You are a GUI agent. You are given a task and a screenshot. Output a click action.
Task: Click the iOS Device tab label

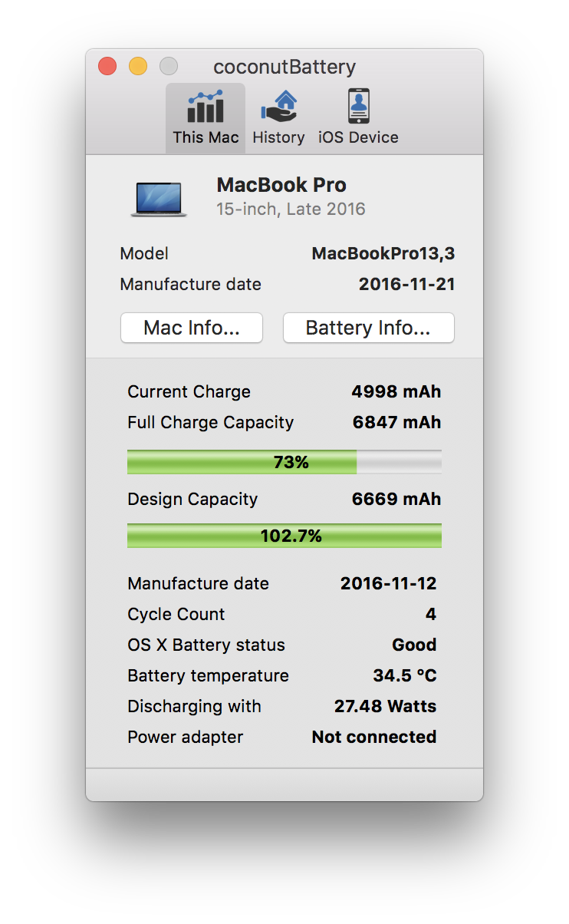click(358, 137)
